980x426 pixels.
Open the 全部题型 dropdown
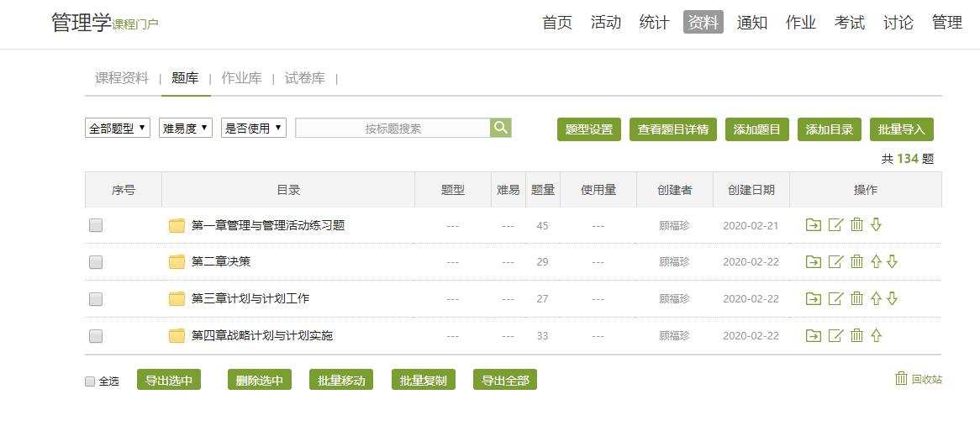(x=118, y=129)
